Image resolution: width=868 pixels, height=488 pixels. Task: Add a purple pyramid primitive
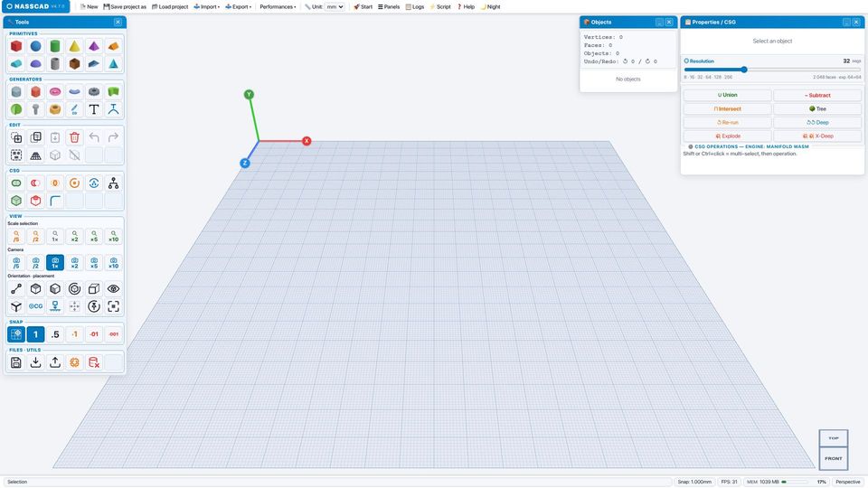(x=93, y=46)
